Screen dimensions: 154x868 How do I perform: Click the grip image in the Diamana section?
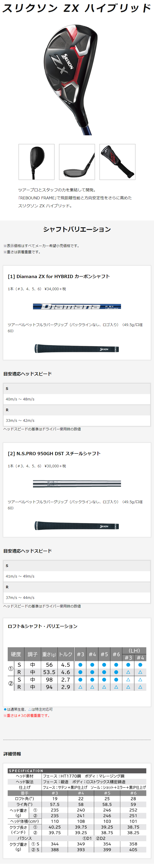pos(77,349)
